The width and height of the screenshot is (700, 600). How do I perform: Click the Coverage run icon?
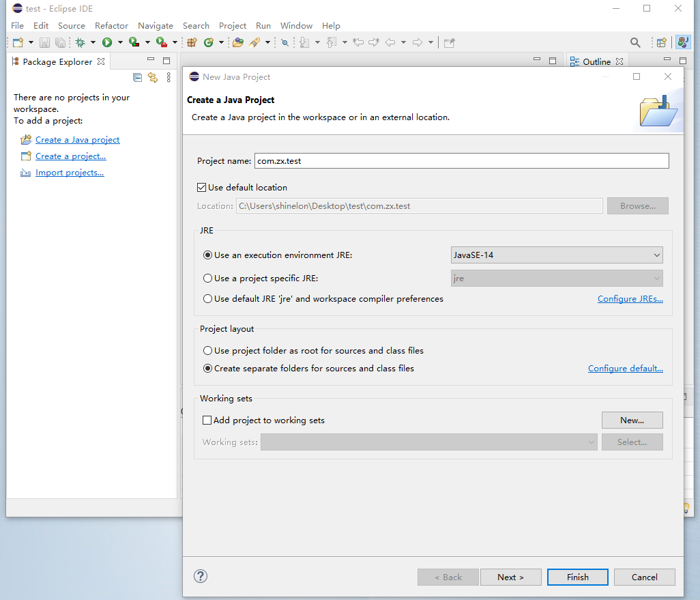point(134,42)
